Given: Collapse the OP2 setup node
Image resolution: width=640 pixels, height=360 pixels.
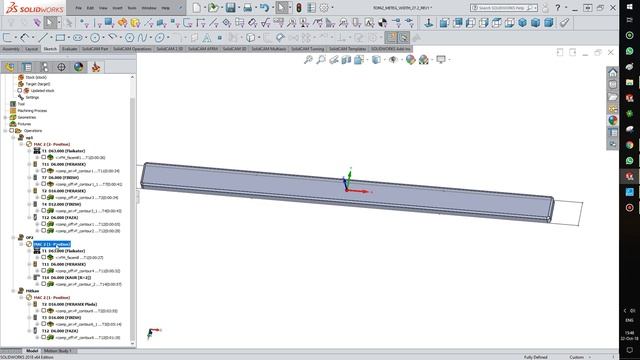Looking at the screenshot, I should pyautogui.click(x=13, y=238).
